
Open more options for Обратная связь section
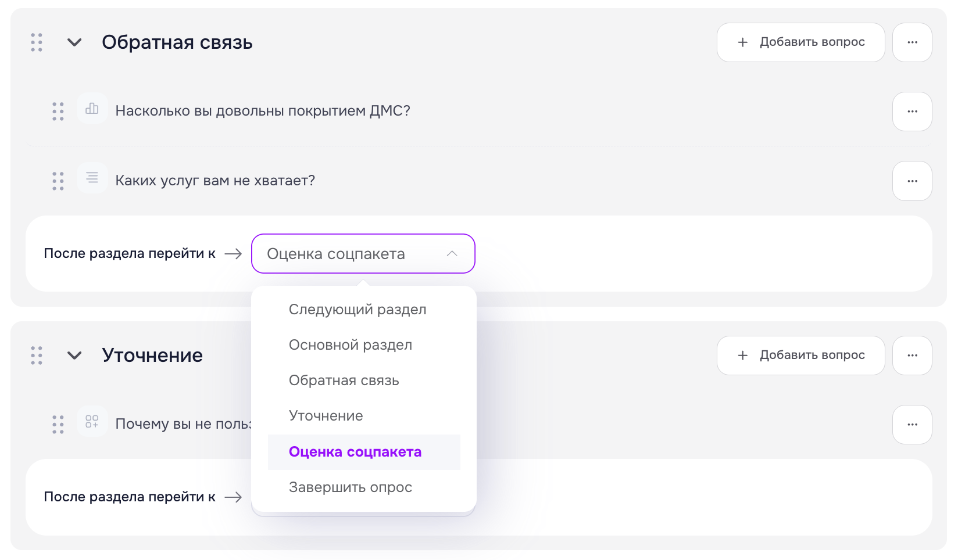912,42
